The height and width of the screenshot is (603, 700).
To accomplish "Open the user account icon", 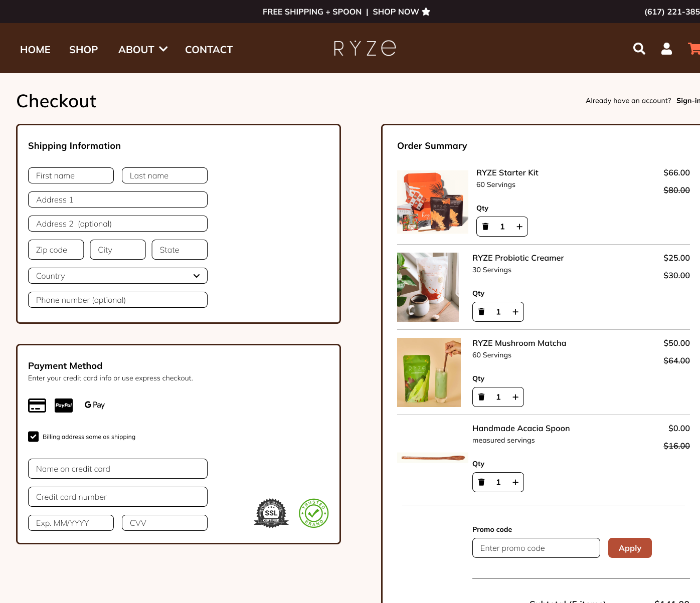I will (x=666, y=49).
